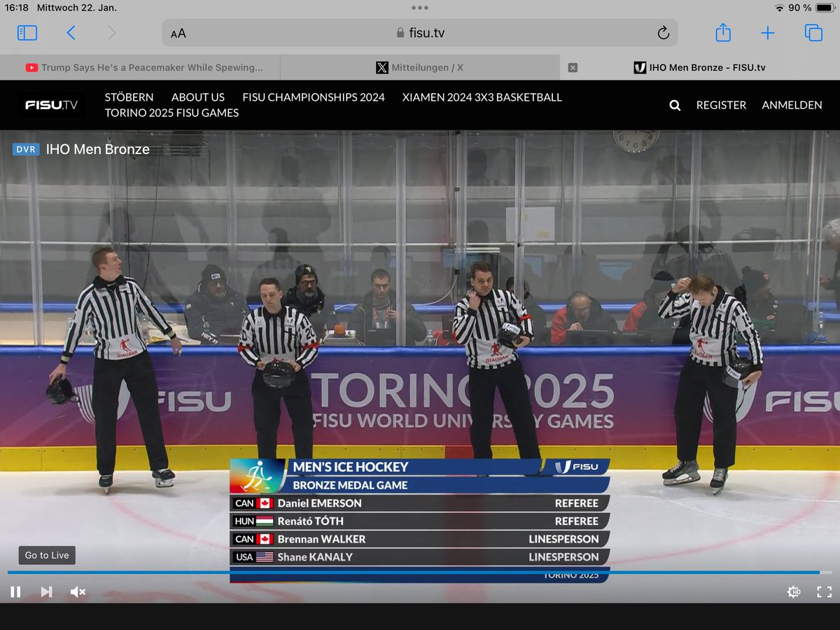Tap the Wi-Fi status icon

click(x=779, y=8)
